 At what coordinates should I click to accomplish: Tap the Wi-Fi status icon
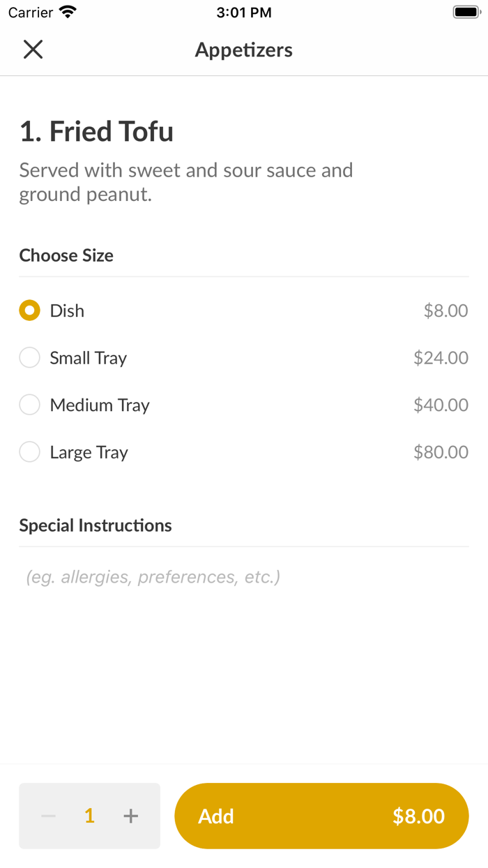68,13
